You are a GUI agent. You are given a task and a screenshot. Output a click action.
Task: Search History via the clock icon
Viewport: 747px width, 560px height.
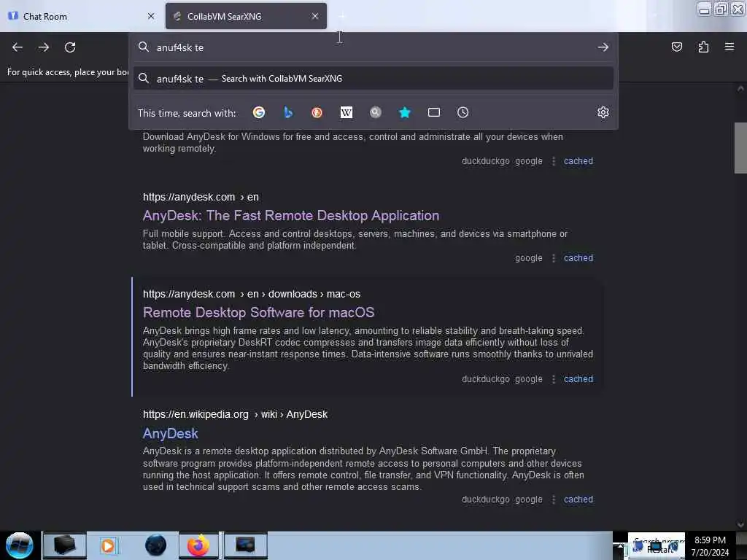tap(463, 112)
